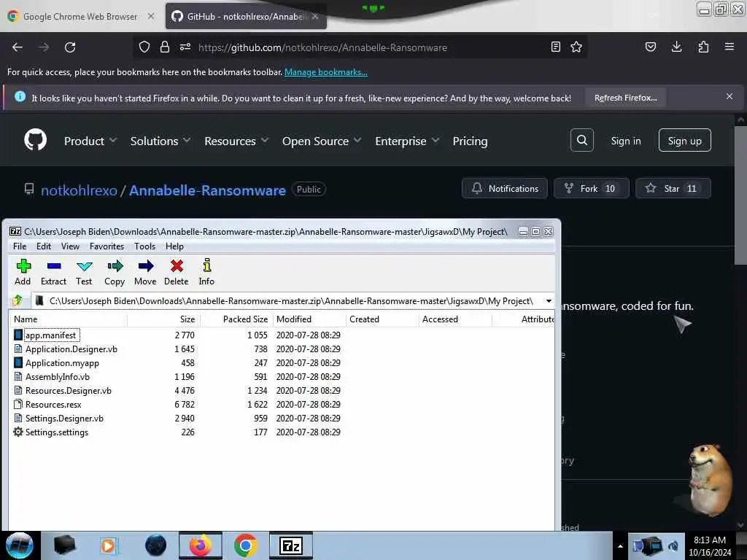The height and width of the screenshot is (560, 747).
Task: Dismiss the Firefox refresh notification bar
Action: [729, 97]
